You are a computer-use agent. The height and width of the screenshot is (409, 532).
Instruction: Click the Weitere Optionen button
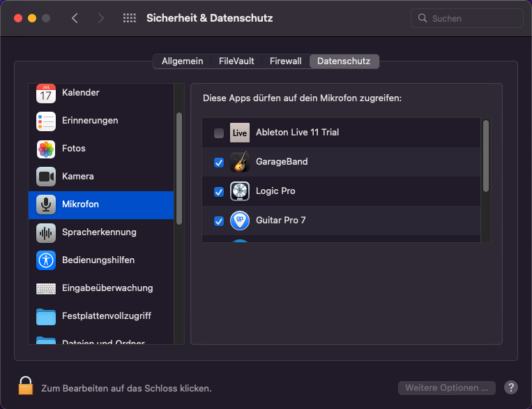point(446,387)
